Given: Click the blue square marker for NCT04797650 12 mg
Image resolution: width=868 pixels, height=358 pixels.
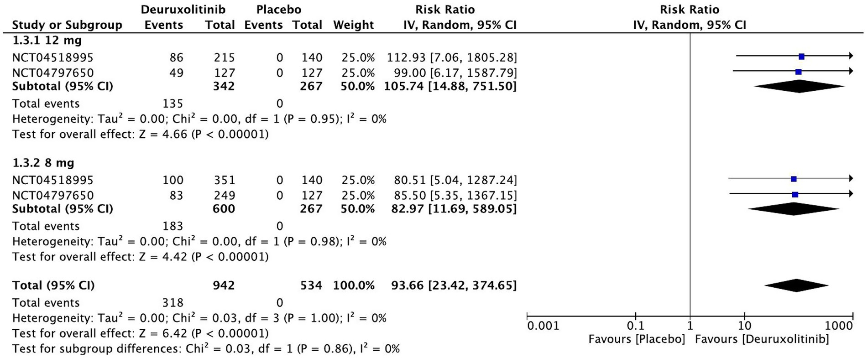Looking at the screenshot, I should [x=798, y=72].
